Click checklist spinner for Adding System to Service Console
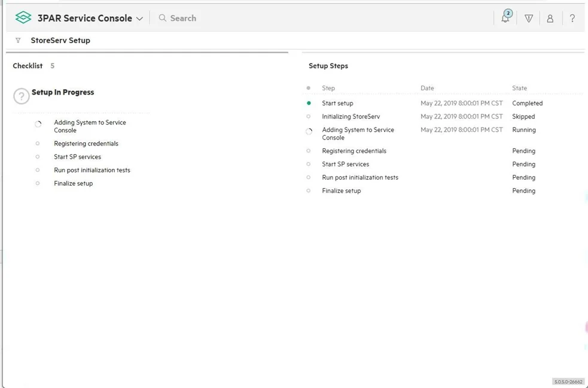 coord(38,124)
